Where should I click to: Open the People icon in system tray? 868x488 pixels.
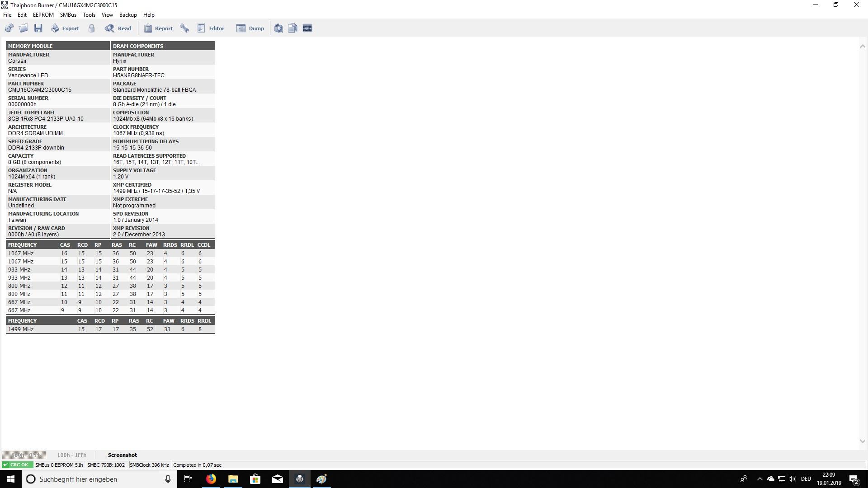[x=743, y=479]
